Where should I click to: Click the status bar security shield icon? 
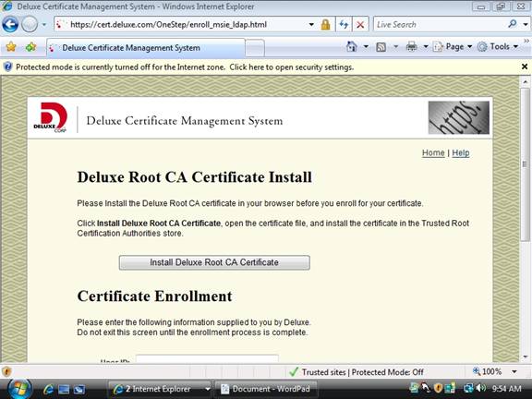point(6,372)
